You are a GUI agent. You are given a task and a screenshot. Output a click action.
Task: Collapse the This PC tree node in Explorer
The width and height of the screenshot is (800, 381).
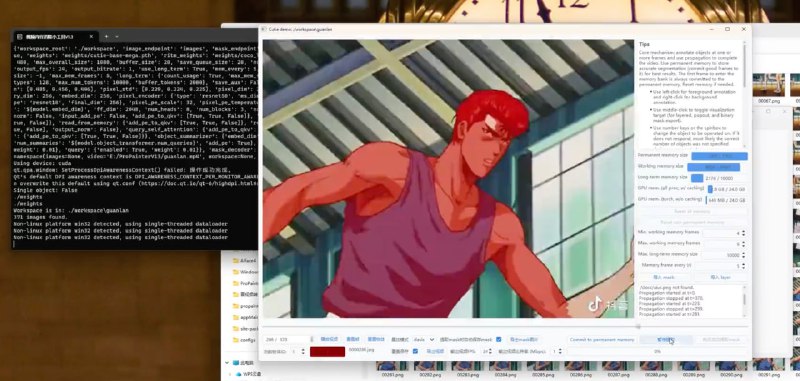[x=227, y=363]
